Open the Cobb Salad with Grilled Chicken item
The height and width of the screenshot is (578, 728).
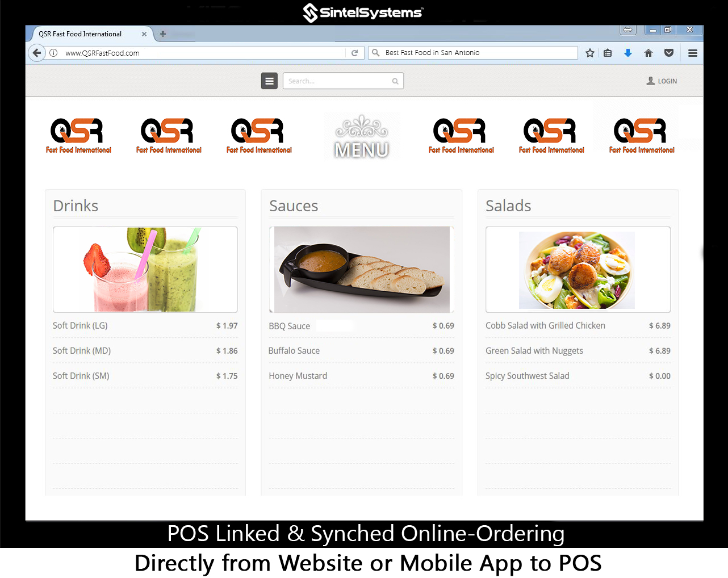[545, 325]
